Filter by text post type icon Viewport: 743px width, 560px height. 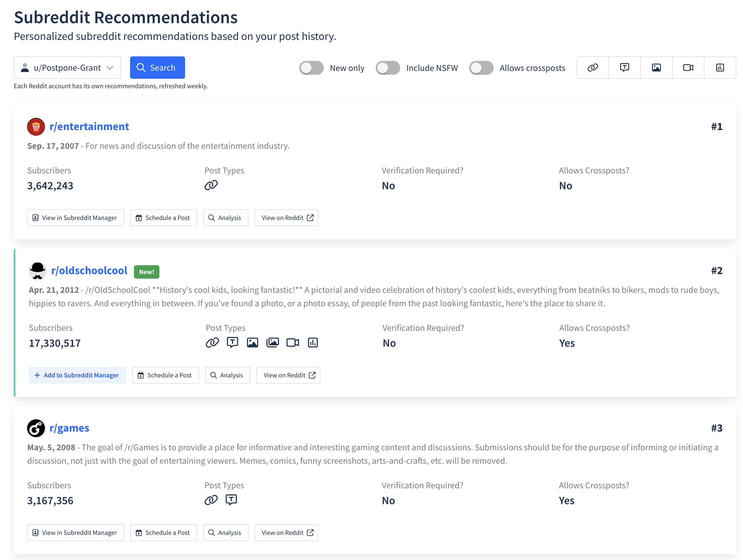(x=624, y=68)
